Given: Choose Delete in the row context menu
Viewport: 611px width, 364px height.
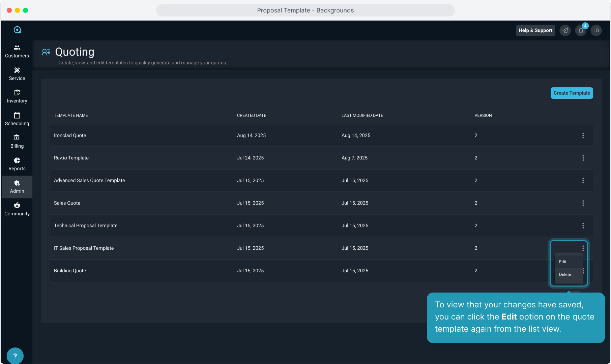Looking at the screenshot, I should pos(569,275).
